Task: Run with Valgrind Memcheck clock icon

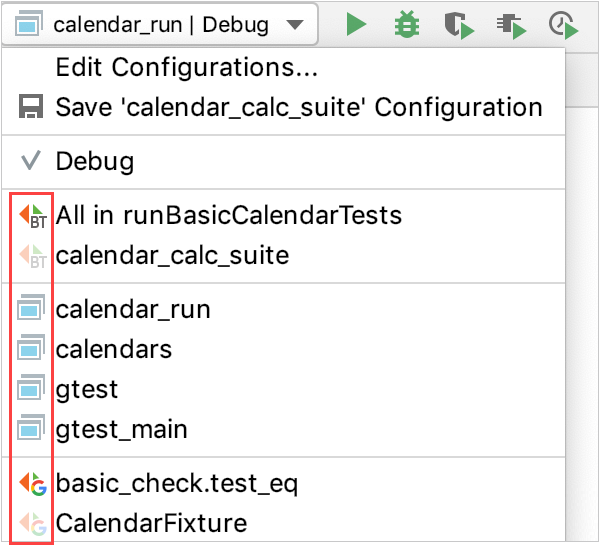Action: coord(563,25)
